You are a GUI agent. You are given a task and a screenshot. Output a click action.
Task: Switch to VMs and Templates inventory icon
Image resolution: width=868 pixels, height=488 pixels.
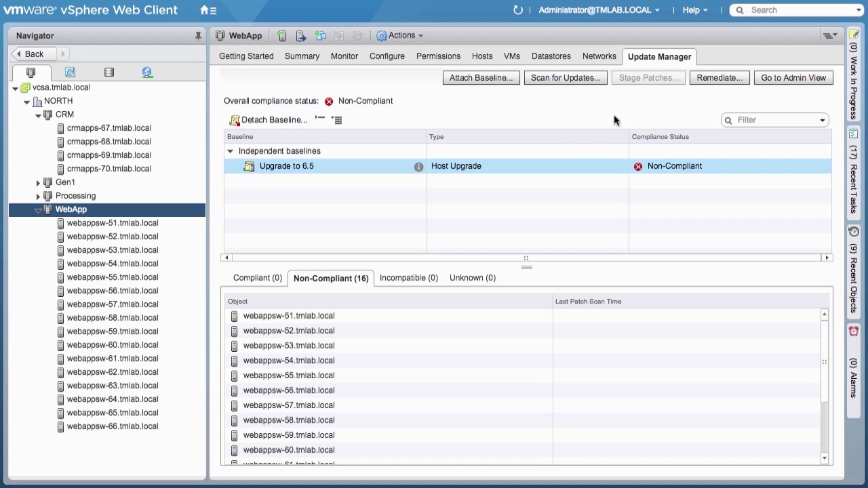(70, 73)
